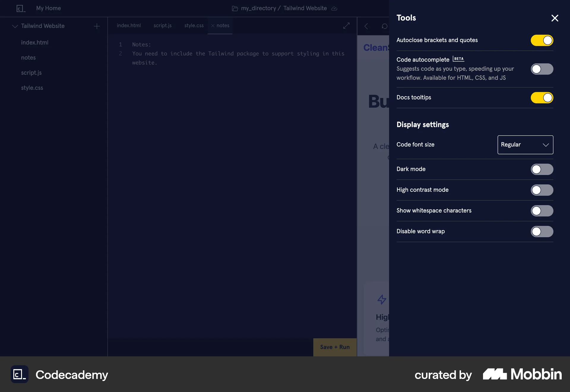The width and height of the screenshot is (570, 392).
Task: Click the back arrow in the preview panel
Action: pos(366,26)
